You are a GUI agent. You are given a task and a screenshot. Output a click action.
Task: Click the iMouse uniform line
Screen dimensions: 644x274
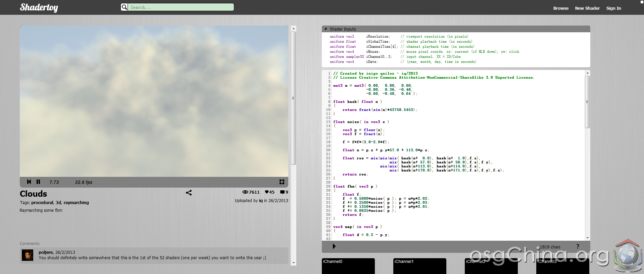(424, 51)
